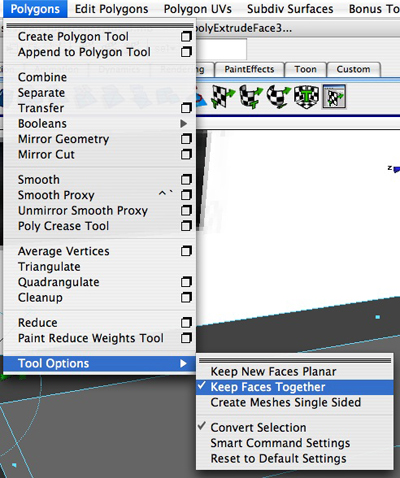This screenshot has width=400, height=478.
Task: Choose Unmirror Smooth Proxy menu item
Action: click(83, 210)
